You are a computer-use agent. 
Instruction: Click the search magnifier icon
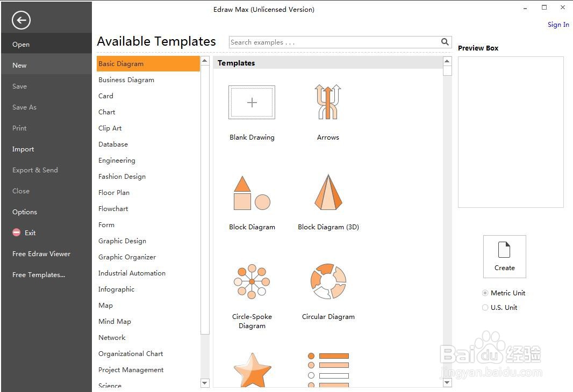pyautogui.click(x=445, y=42)
